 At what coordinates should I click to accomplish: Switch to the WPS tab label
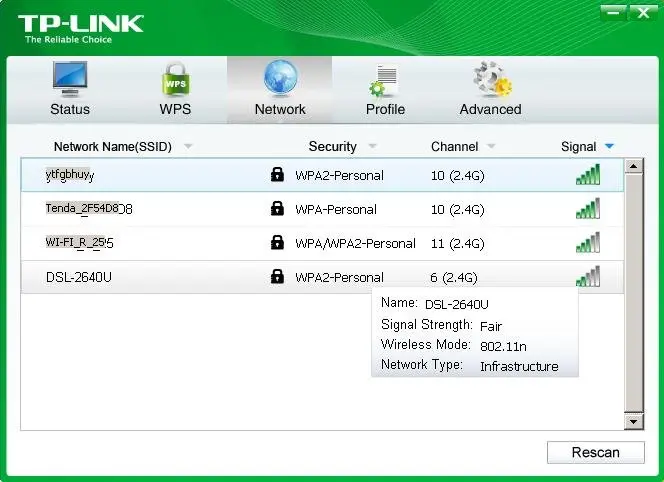175,109
